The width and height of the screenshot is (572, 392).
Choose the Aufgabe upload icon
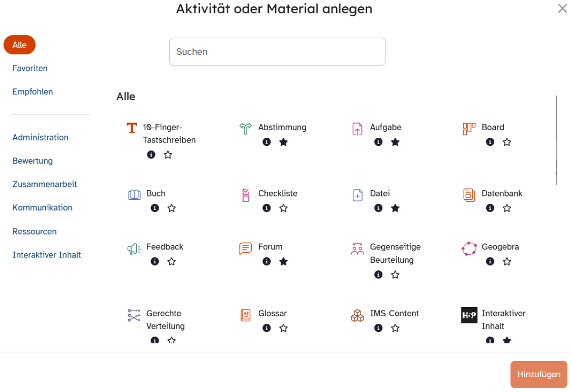pos(357,129)
